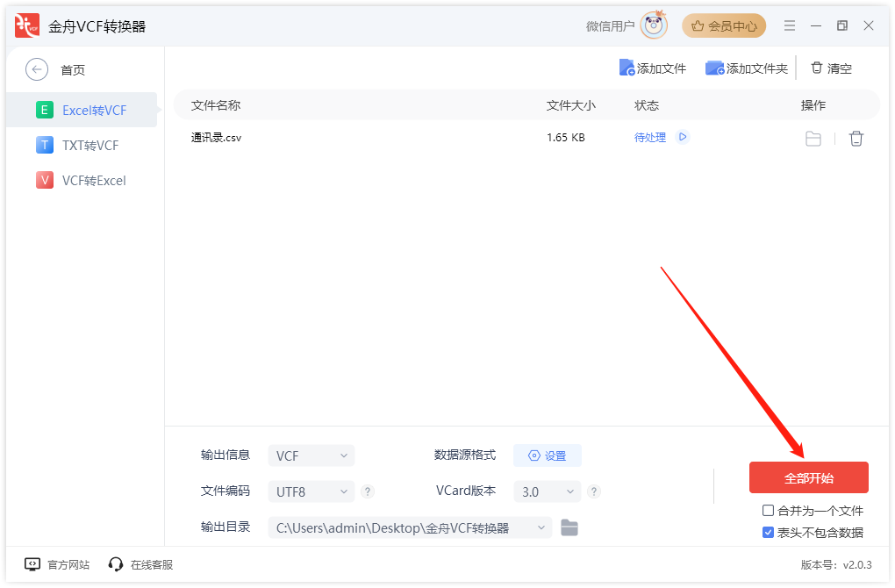Minimize the window
The image size is (895, 588).
tap(816, 25)
